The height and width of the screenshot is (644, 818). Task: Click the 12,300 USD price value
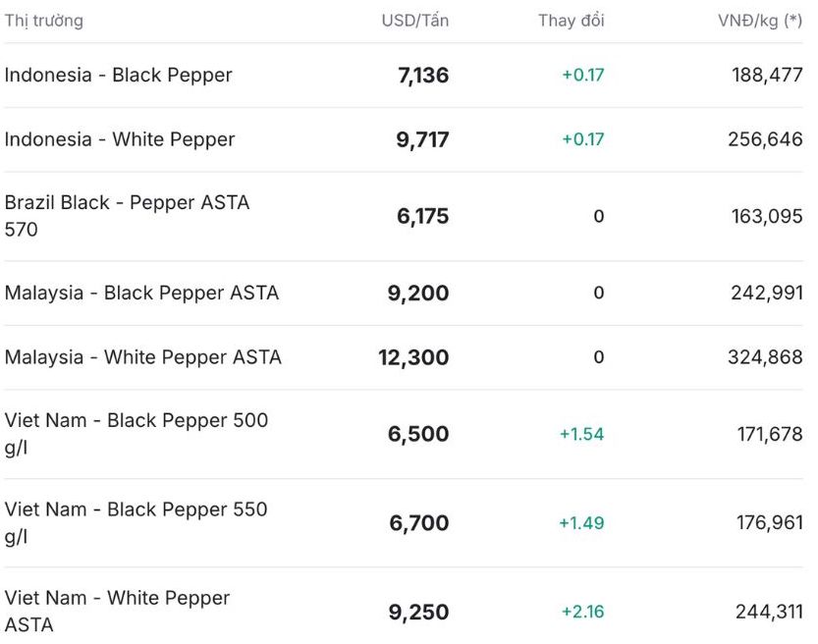click(x=413, y=358)
